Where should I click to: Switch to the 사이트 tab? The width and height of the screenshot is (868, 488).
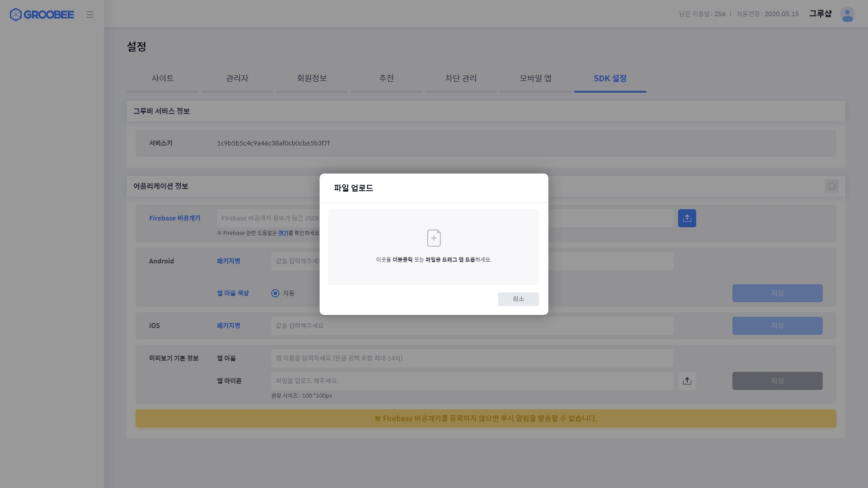click(163, 78)
